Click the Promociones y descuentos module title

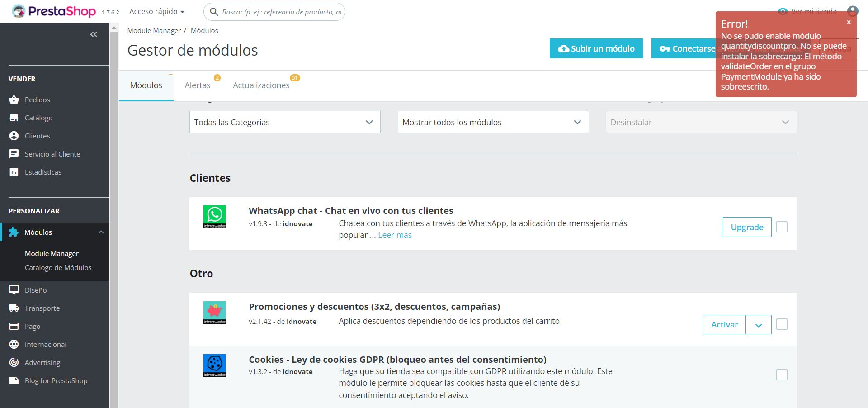(x=374, y=307)
